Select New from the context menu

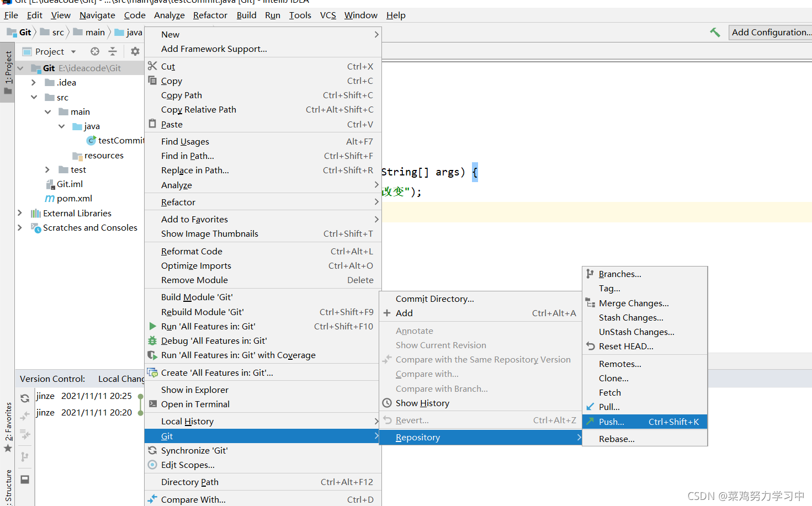point(263,34)
